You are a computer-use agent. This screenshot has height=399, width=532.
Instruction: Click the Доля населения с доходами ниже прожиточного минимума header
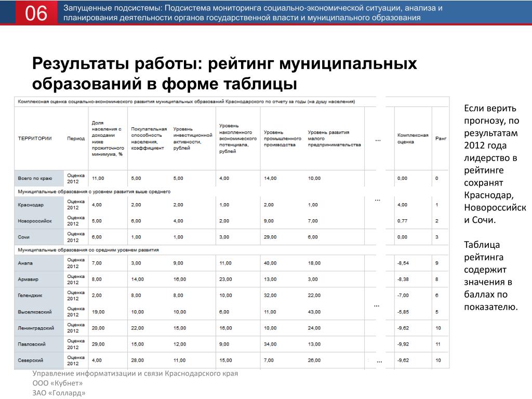click(x=108, y=138)
